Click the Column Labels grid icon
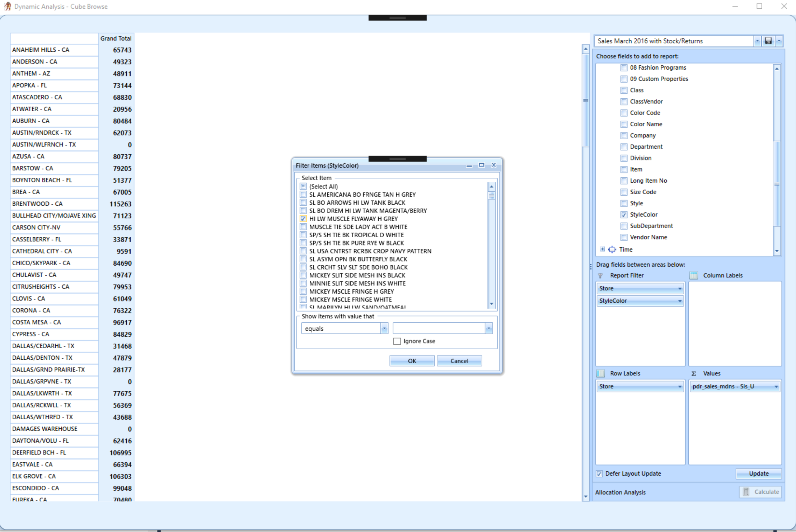The width and height of the screenshot is (796, 532). coord(694,276)
